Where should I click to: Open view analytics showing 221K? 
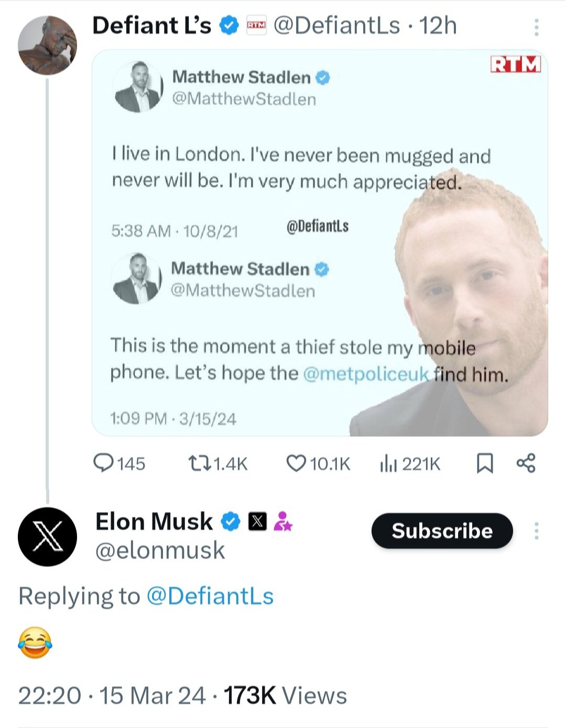(388, 463)
